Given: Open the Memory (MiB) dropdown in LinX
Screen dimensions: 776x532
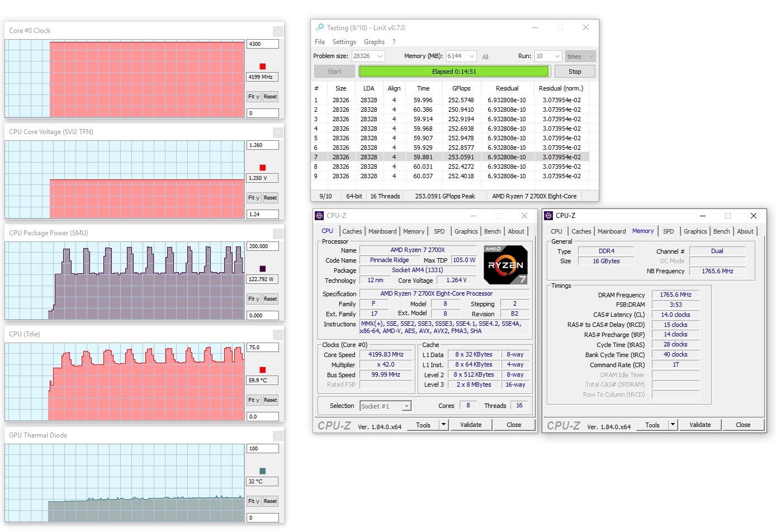Looking at the screenshot, I should (x=472, y=56).
